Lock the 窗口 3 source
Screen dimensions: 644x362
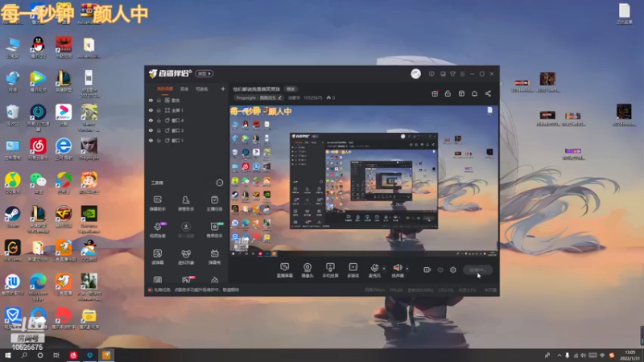(159, 130)
